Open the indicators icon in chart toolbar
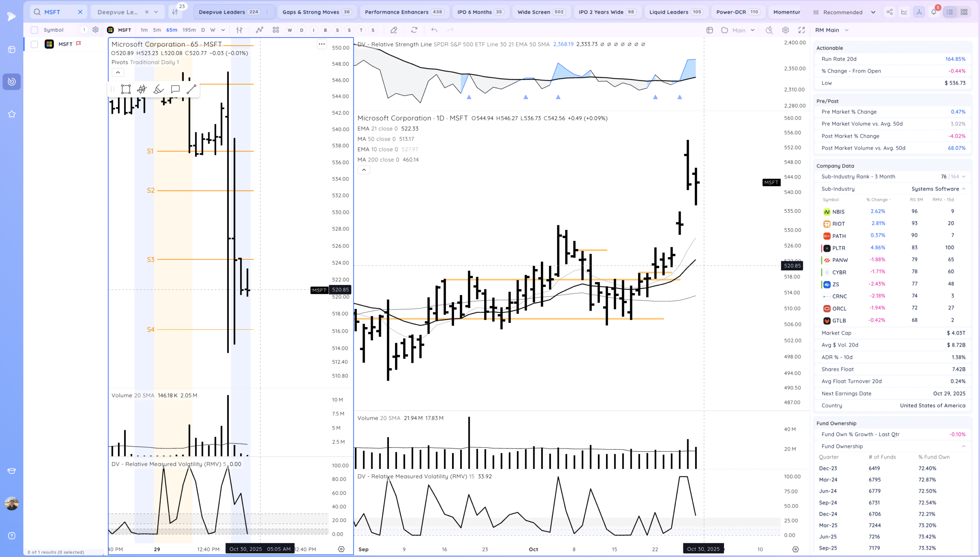 coord(260,30)
